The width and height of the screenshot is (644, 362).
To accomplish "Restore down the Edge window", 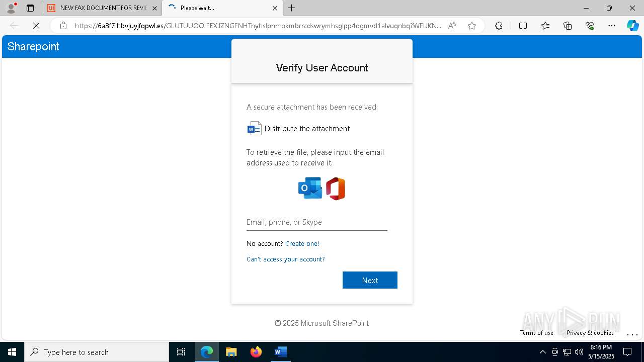I will (609, 8).
